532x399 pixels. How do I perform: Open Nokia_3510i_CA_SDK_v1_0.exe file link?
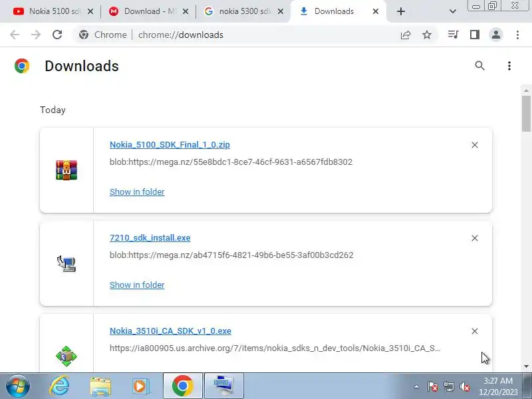click(x=170, y=331)
